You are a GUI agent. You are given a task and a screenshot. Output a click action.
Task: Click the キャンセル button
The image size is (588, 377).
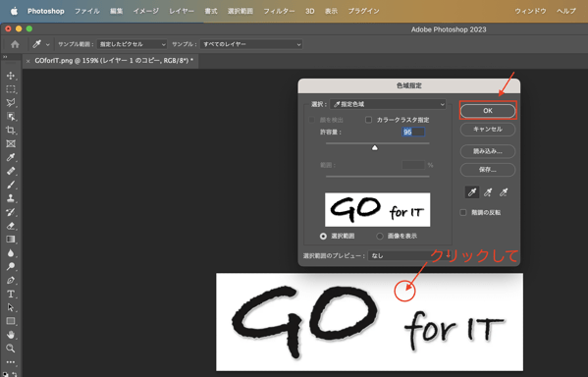pyautogui.click(x=488, y=129)
